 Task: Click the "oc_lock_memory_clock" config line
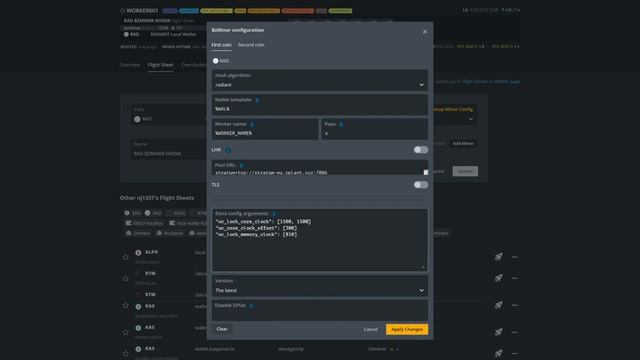click(x=256, y=235)
